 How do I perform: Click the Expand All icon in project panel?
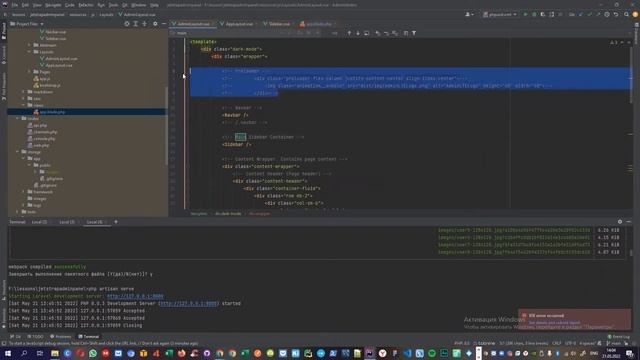click(136, 24)
